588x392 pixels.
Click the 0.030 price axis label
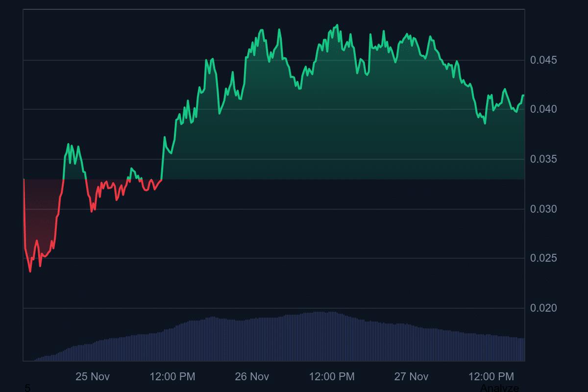pos(543,209)
